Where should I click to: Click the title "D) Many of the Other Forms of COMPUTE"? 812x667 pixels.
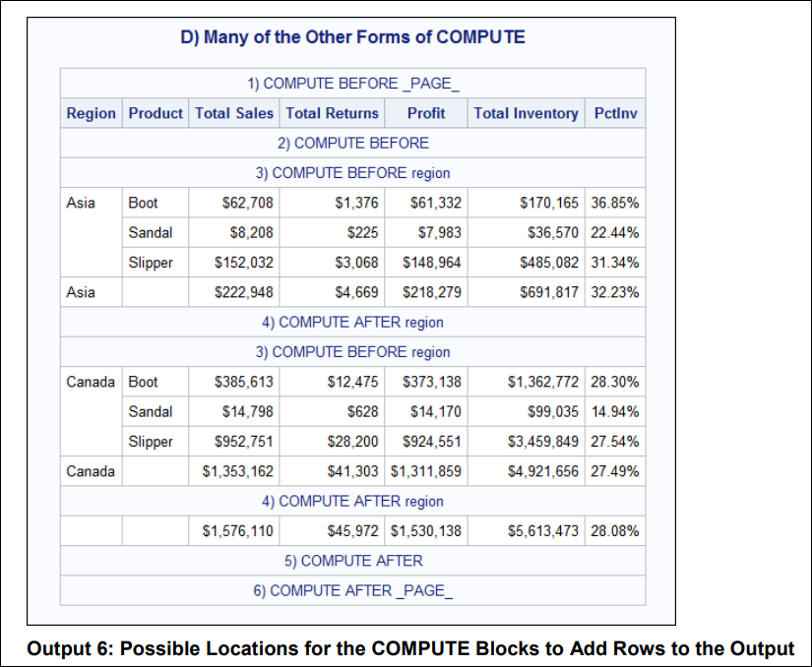pos(352,37)
